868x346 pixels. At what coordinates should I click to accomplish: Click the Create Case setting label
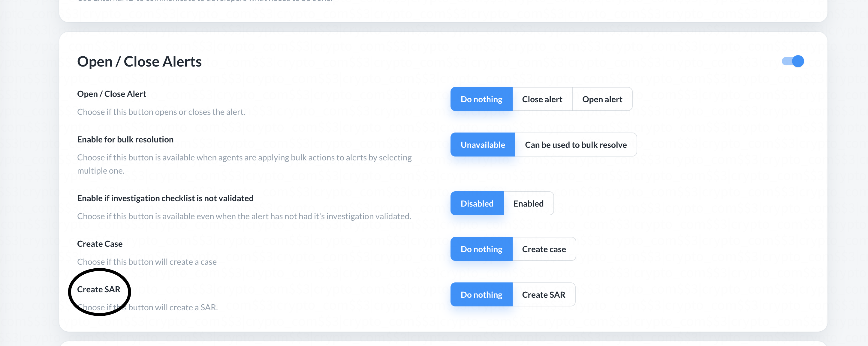pyautogui.click(x=100, y=244)
